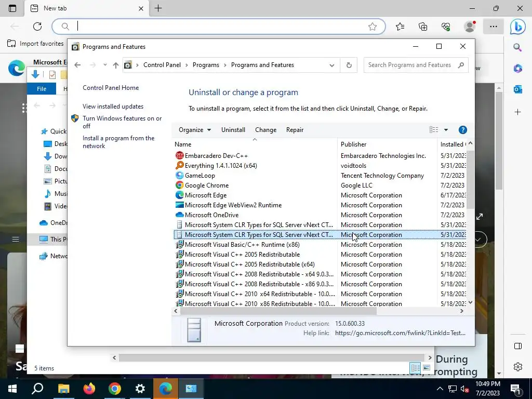Click the Uninstall toolbar command

[x=233, y=130]
